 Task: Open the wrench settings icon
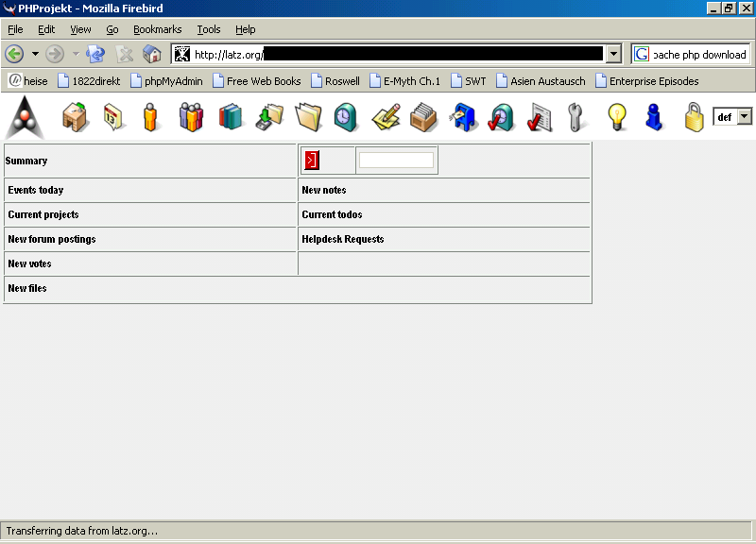[x=576, y=117]
